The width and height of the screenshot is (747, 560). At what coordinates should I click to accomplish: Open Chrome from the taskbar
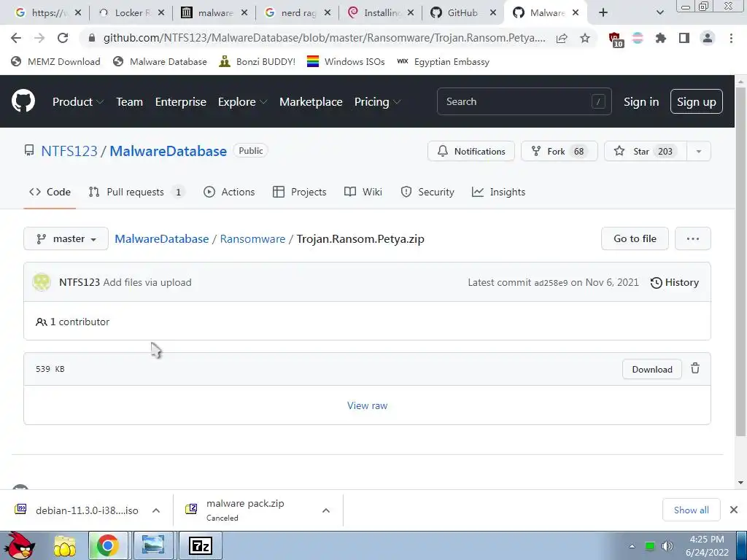coord(108,545)
